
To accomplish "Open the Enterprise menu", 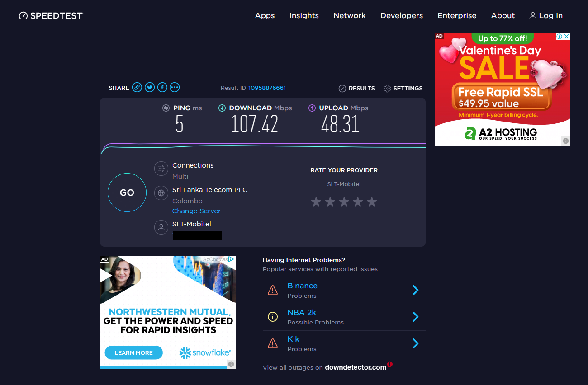I will pos(457,15).
